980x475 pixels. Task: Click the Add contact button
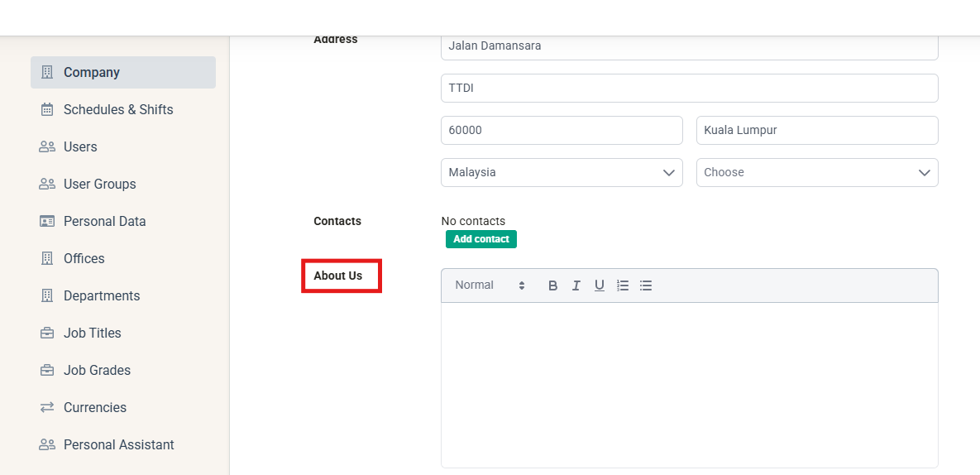(x=481, y=239)
